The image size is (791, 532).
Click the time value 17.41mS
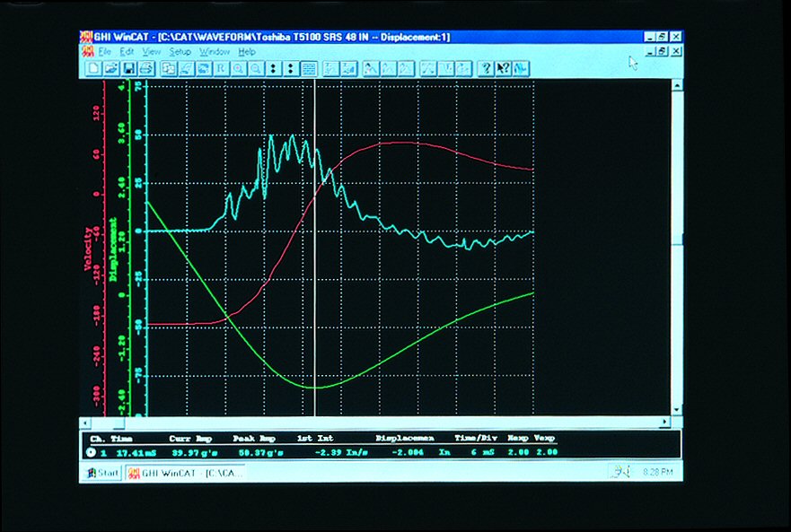coord(136,453)
